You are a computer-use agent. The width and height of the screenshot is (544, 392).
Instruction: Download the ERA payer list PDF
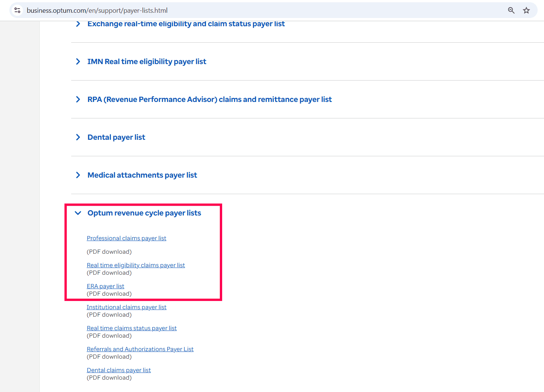[105, 286]
